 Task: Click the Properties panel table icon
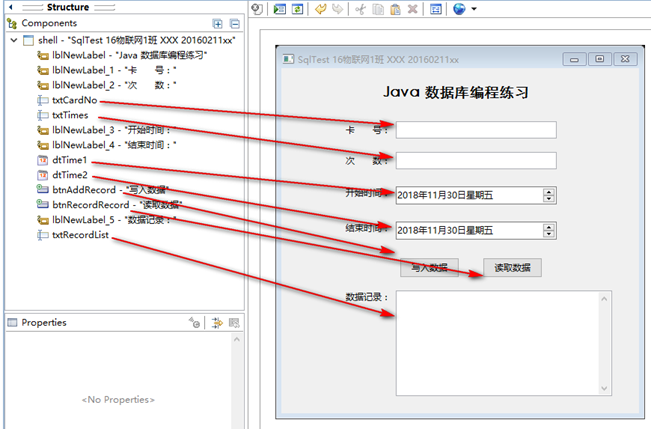12,323
